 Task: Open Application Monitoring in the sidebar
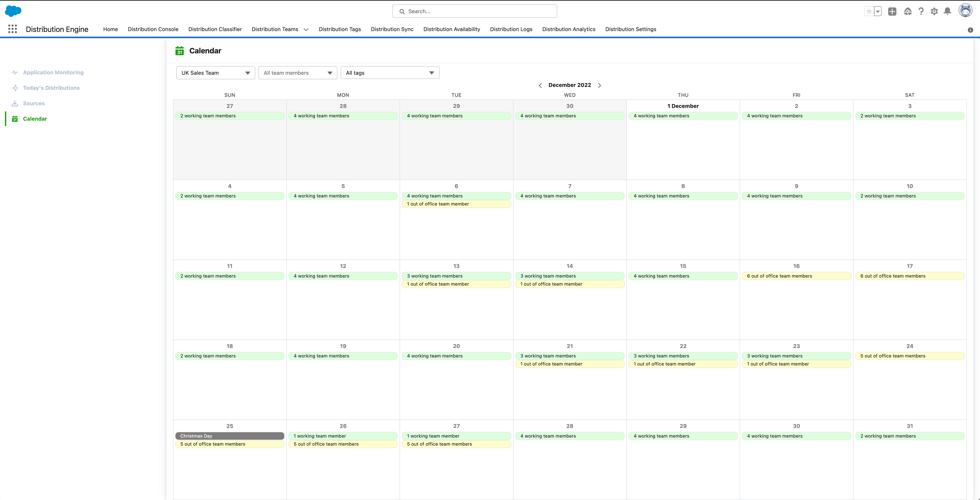(53, 72)
